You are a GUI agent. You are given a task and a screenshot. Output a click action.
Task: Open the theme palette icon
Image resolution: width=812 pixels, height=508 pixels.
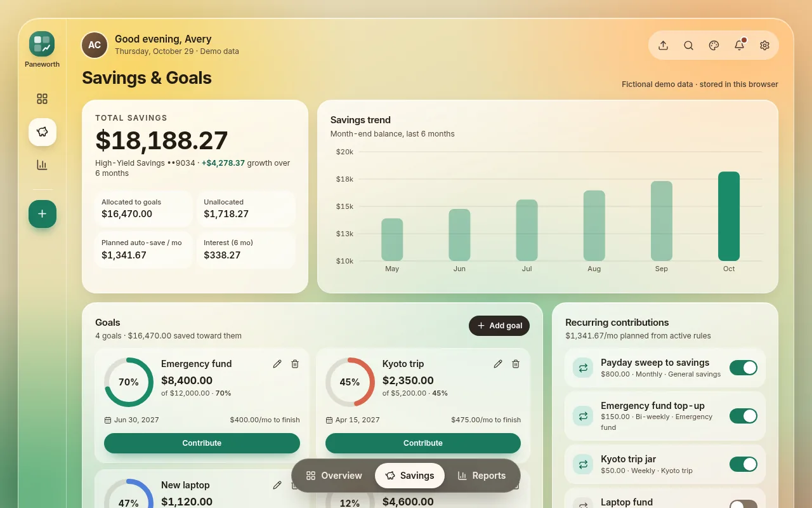point(714,45)
